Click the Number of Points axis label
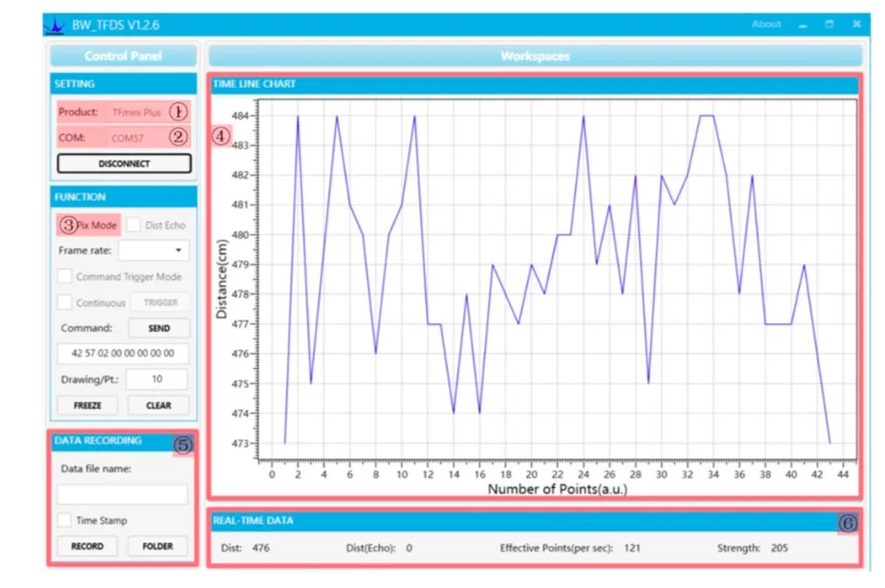The height and width of the screenshot is (588, 885). click(x=557, y=489)
